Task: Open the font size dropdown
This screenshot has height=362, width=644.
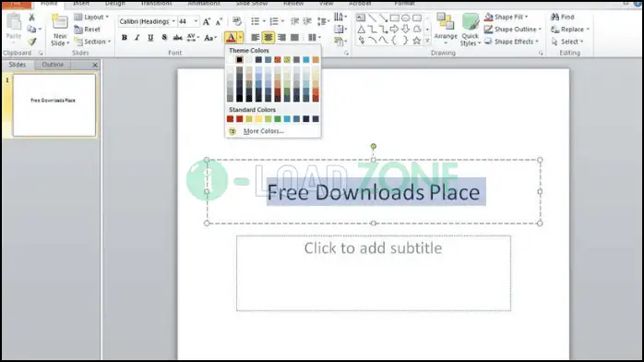Action: tap(196, 21)
